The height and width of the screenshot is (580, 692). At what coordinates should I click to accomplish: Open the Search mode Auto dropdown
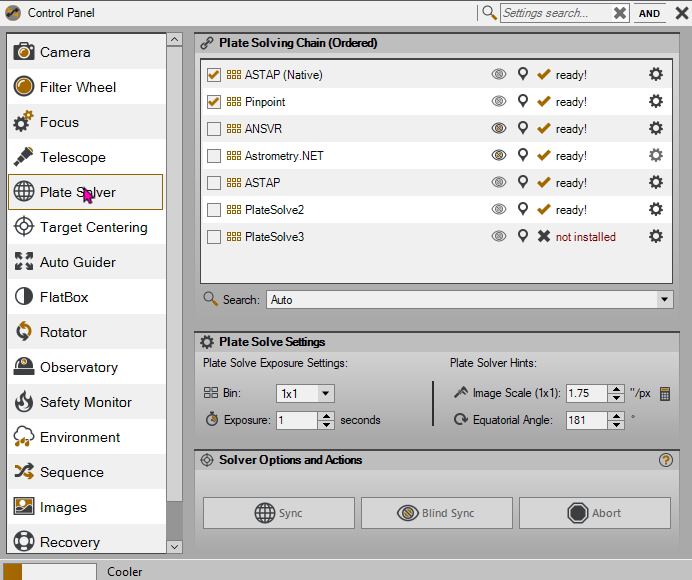664,300
